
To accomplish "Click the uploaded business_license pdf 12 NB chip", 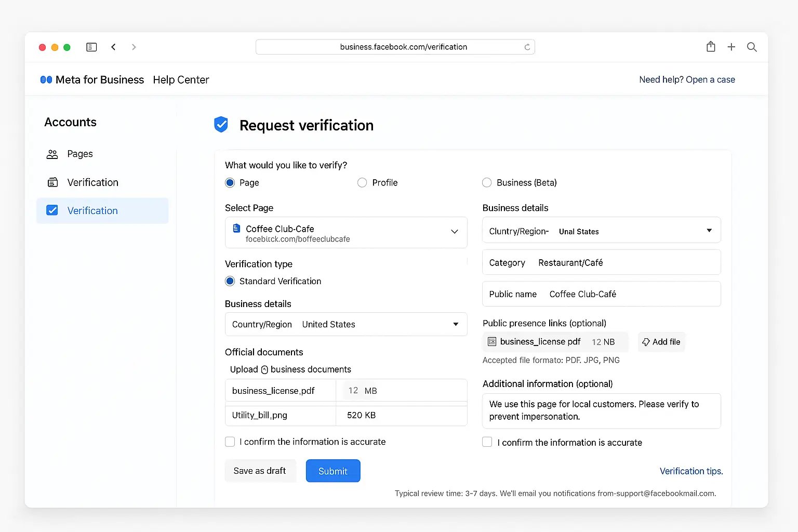I will 555,342.
